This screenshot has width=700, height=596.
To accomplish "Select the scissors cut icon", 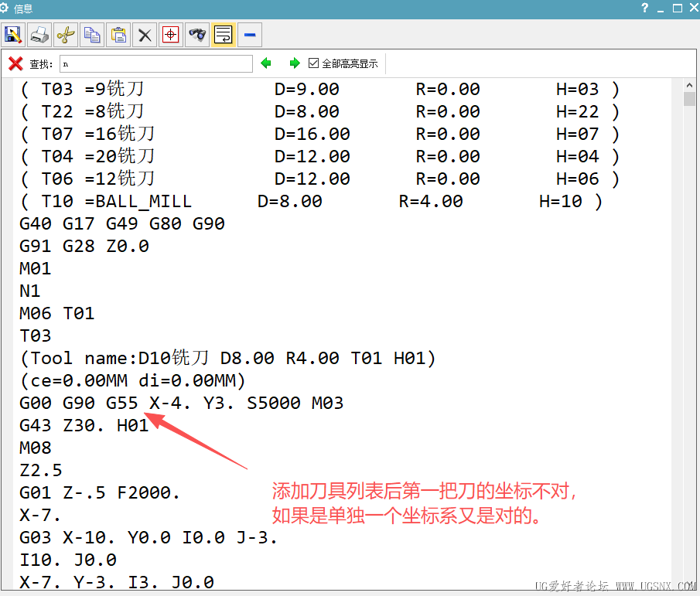I will tap(66, 35).
